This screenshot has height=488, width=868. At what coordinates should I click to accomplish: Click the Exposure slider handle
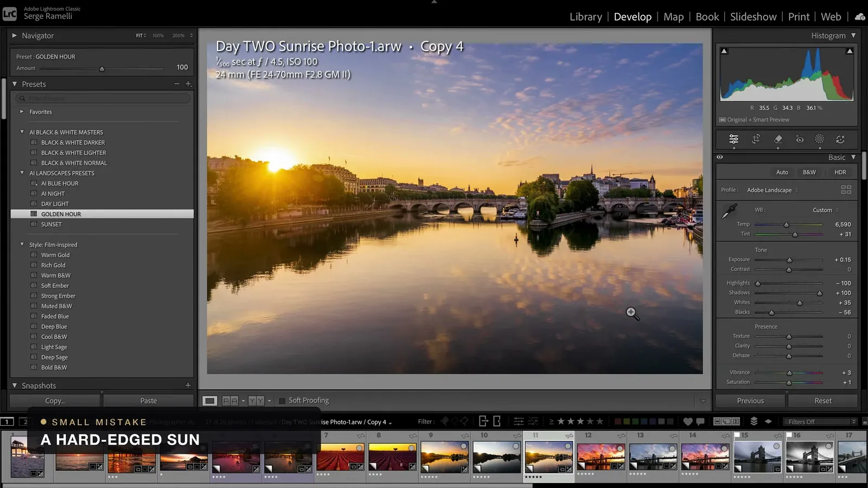pyautogui.click(x=789, y=260)
